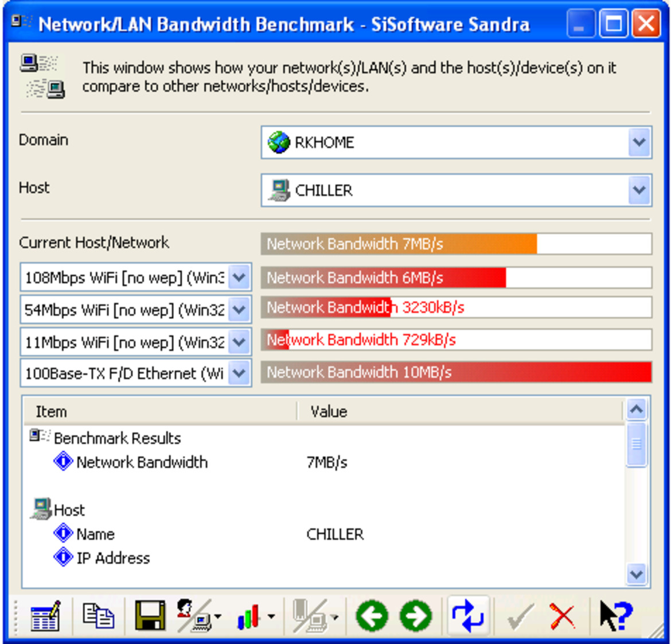Click the 3230kB/s bandwidth bar
The height and width of the screenshot is (644, 671).
(457, 307)
